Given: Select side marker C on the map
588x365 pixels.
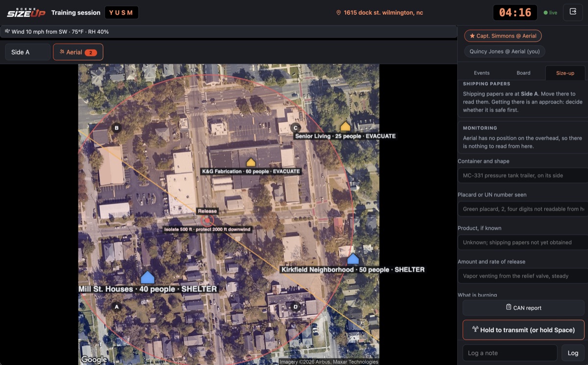Looking at the screenshot, I should click(x=295, y=128).
